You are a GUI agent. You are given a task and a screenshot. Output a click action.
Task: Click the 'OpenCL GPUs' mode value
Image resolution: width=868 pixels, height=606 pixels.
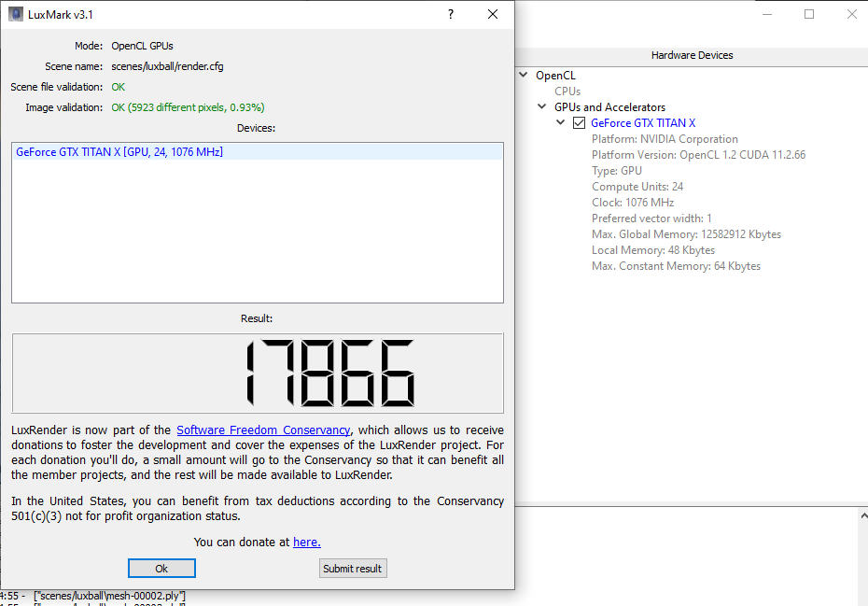(x=142, y=46)
